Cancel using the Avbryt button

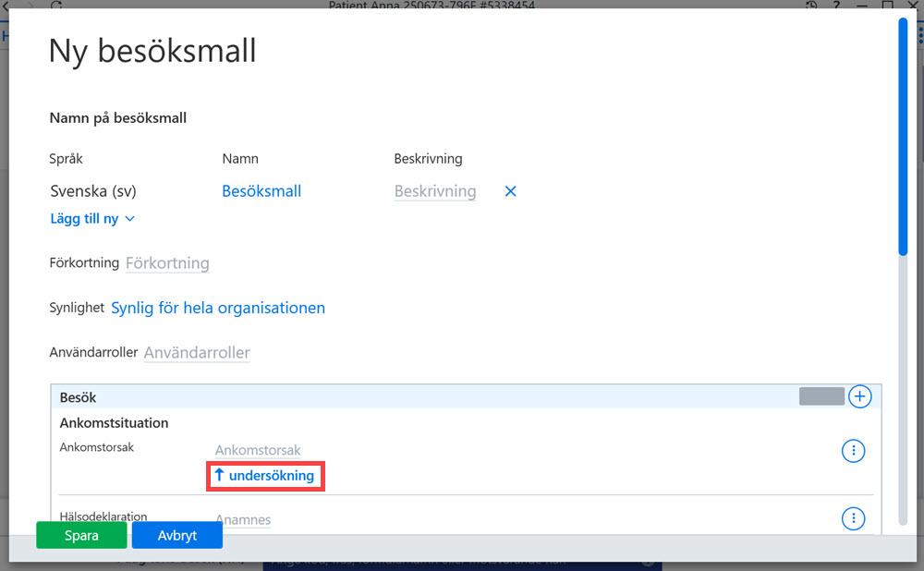tap(176, 535)
